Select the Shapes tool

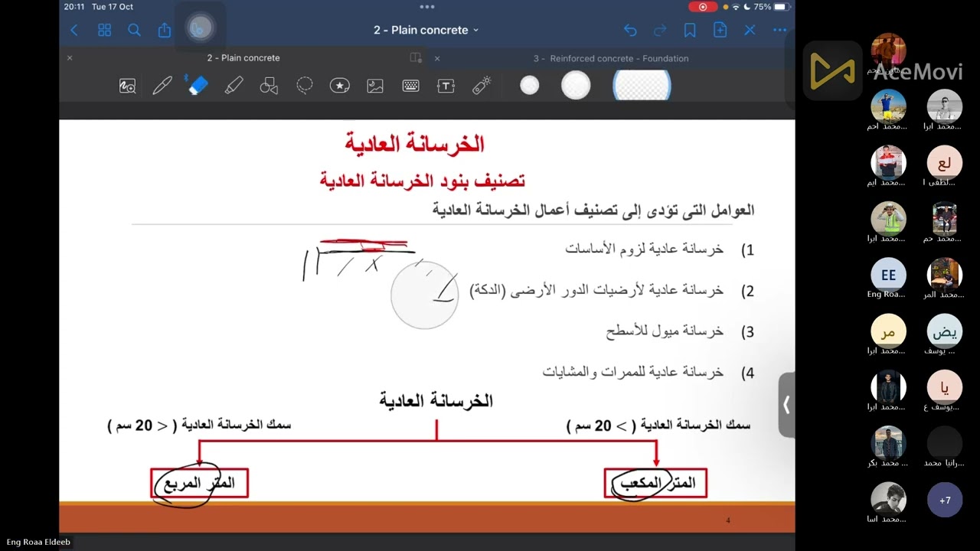coord(269,86)
